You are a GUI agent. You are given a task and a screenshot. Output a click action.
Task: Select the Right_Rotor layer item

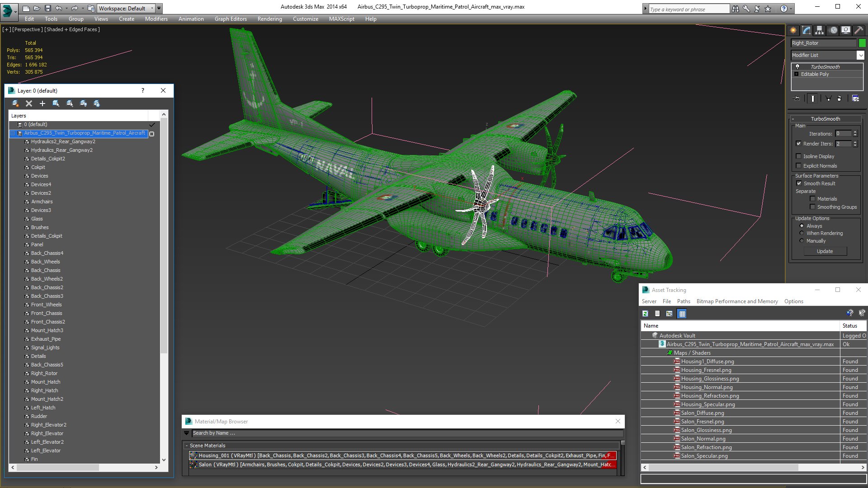(x=44, y=374)
